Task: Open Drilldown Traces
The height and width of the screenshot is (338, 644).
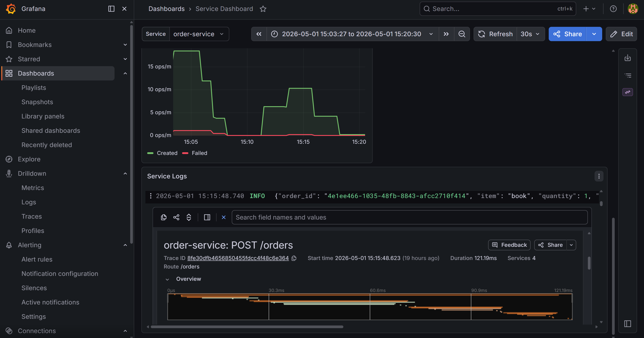Action: point(32,216)
